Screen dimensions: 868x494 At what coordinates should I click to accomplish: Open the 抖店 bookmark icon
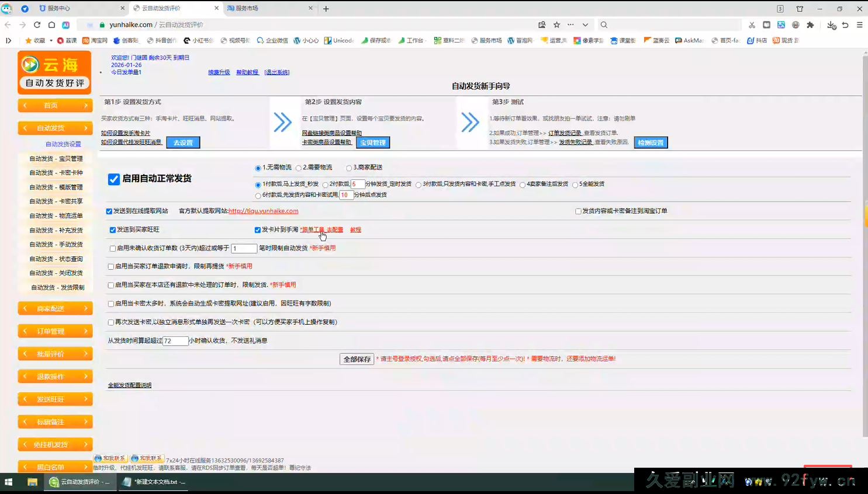[x=749, y=40]
